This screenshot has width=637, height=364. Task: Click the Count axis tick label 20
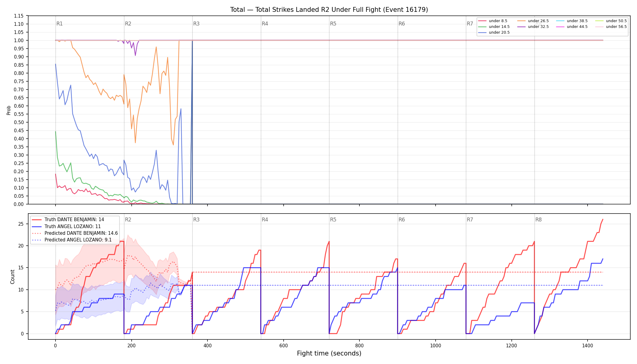coord(21,246)
